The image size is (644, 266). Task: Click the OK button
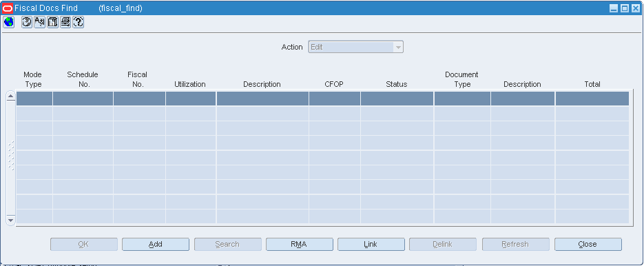click(x=84, y=244)
